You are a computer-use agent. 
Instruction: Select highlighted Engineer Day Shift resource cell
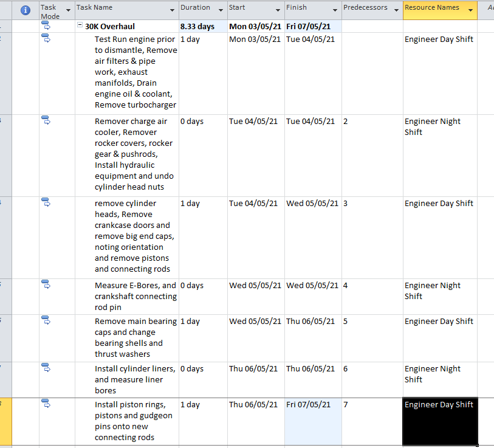tap(440, 421)
